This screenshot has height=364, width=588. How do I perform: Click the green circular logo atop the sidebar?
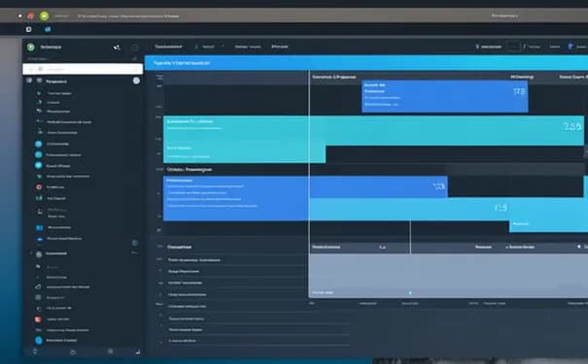click(x=31, y=47)
